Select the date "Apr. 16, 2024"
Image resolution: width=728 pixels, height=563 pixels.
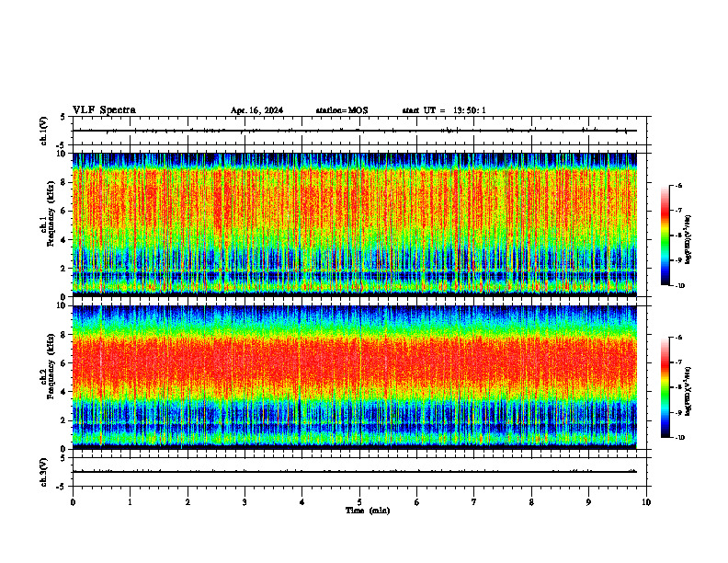(x=256, y=110)
